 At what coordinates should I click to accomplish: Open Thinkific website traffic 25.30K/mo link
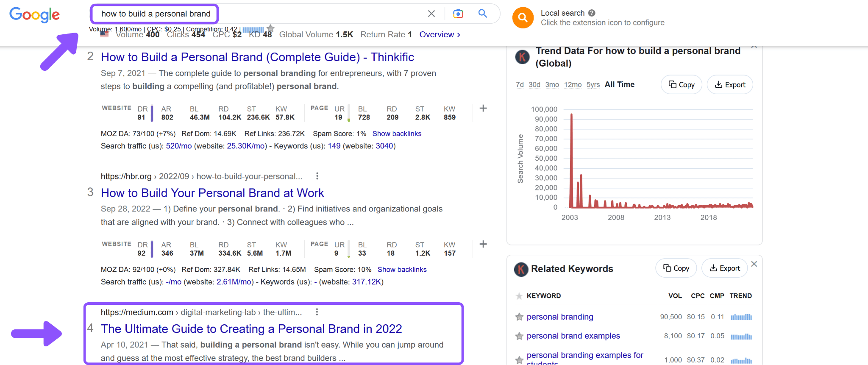247,146
